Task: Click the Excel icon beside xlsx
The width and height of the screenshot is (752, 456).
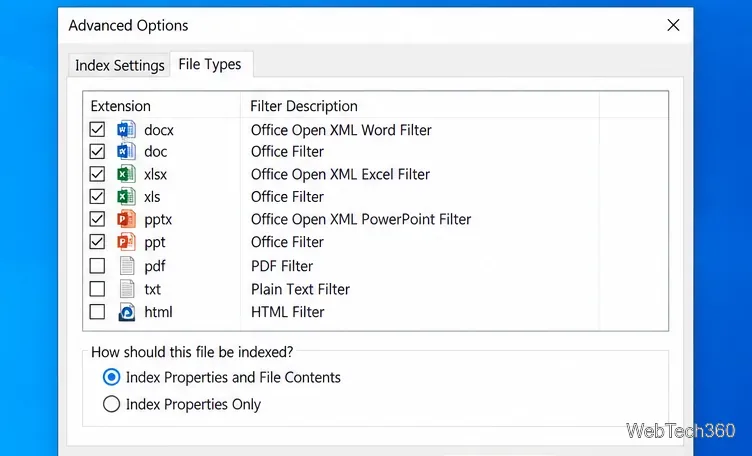Action: point(126,174)
